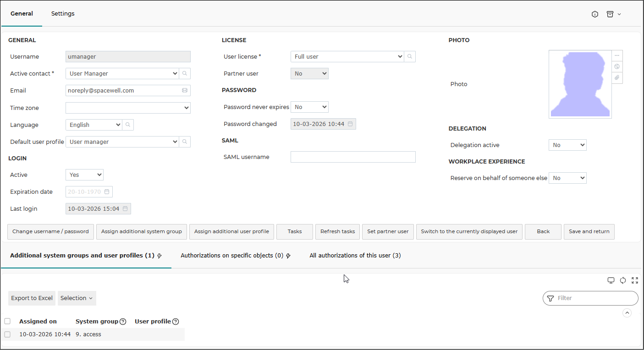The image size is (644, 350).
Task: Toggle the select-all checkbox in table header
Action: pos(7,321)
